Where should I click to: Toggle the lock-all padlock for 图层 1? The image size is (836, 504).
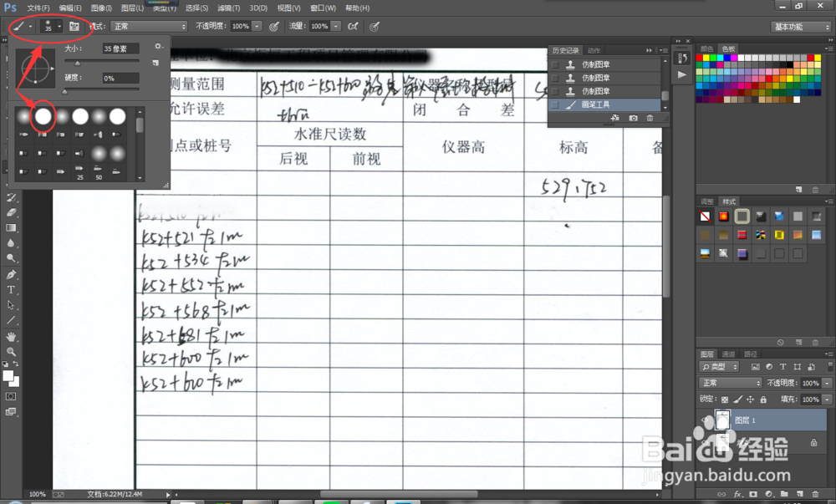click(763, 400)
